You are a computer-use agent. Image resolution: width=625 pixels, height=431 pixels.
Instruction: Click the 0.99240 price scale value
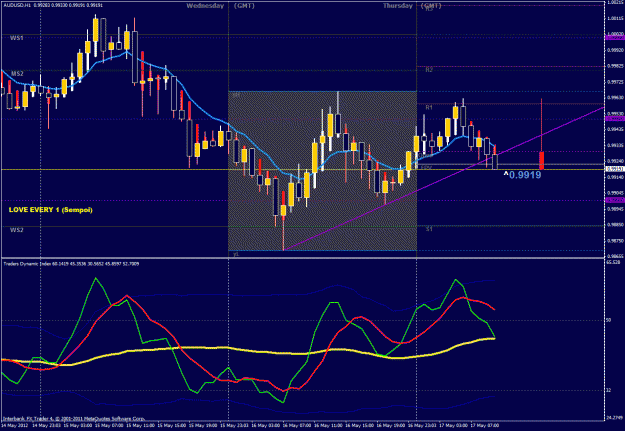click(615, 161)
